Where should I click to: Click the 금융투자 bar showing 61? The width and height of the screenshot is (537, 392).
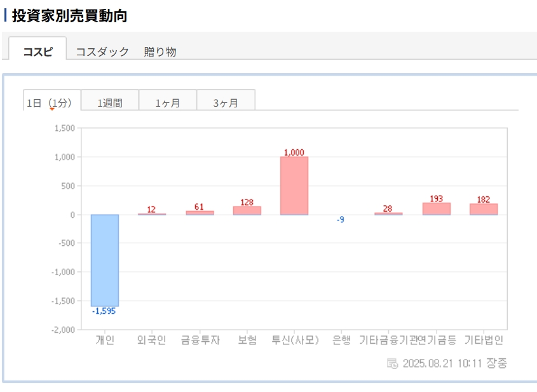[x=200, y=213]
